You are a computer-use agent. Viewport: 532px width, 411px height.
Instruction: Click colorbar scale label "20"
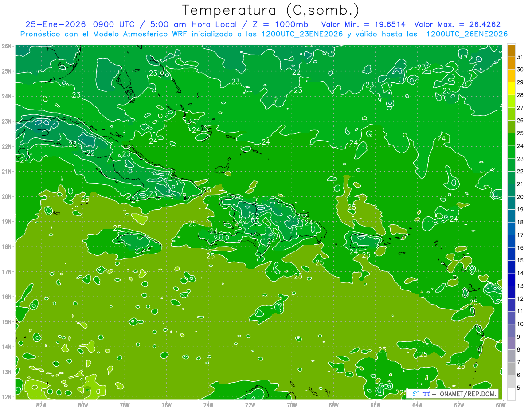tap(520, 197)
